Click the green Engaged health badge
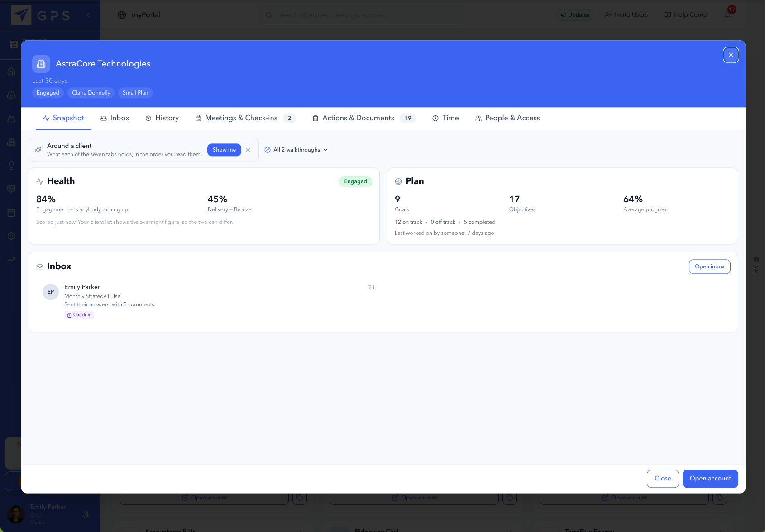Screen dimensions: 765x532 point(355,181)
